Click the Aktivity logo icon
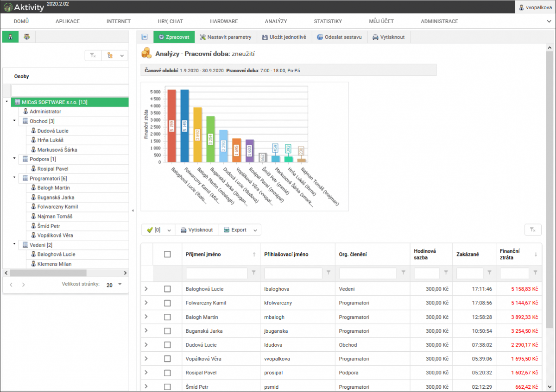The image size is (556, 392). [8, 7]
